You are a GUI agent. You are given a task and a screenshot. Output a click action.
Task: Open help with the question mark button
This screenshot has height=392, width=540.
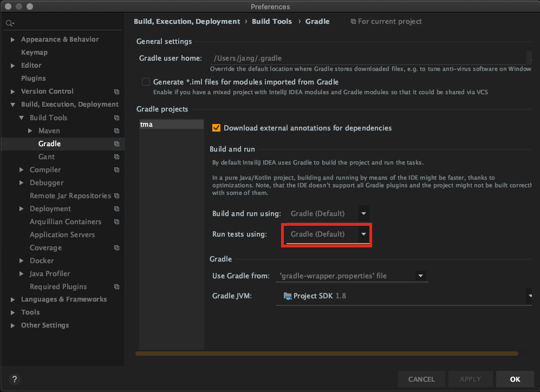(14, 379)
